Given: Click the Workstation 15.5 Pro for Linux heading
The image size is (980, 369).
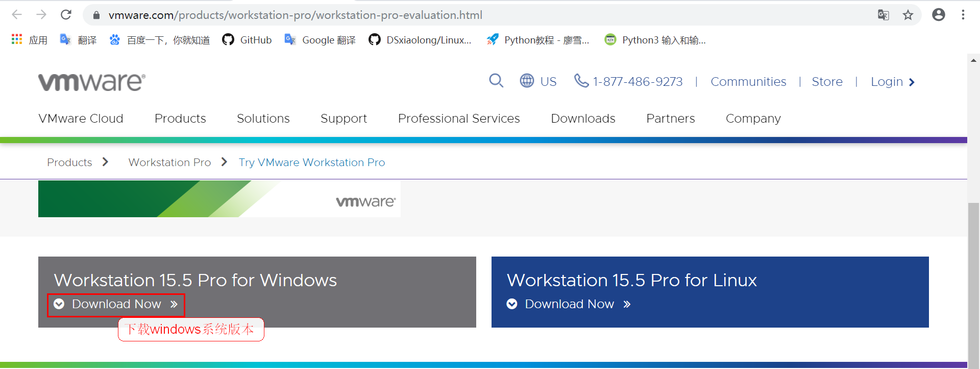Looking at the screenshot, I should click(632, 280).
